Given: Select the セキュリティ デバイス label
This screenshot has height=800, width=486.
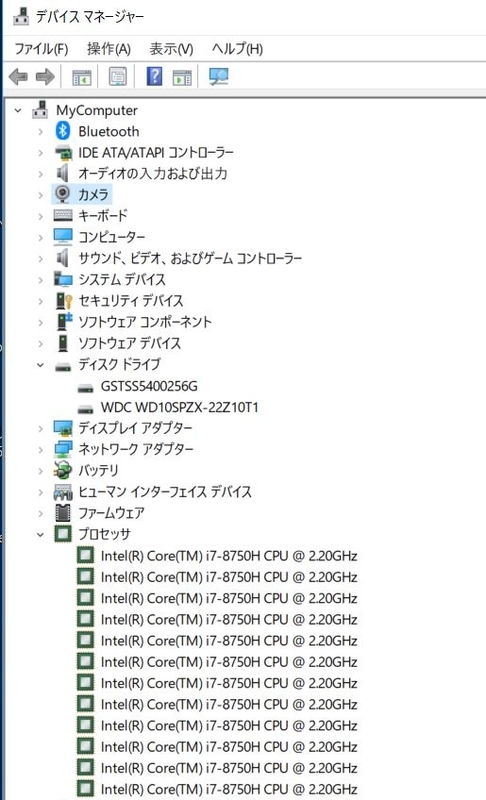Looking at the screenshot, I should coord(131,301).
